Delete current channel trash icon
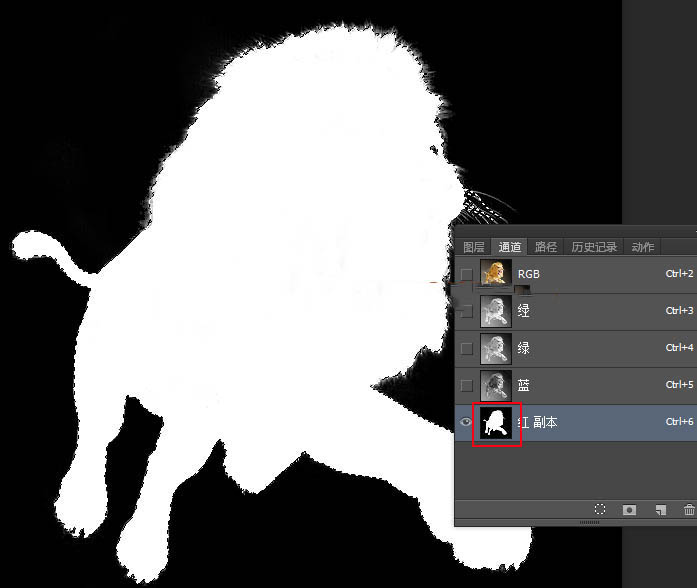 [x=689, y=509]
